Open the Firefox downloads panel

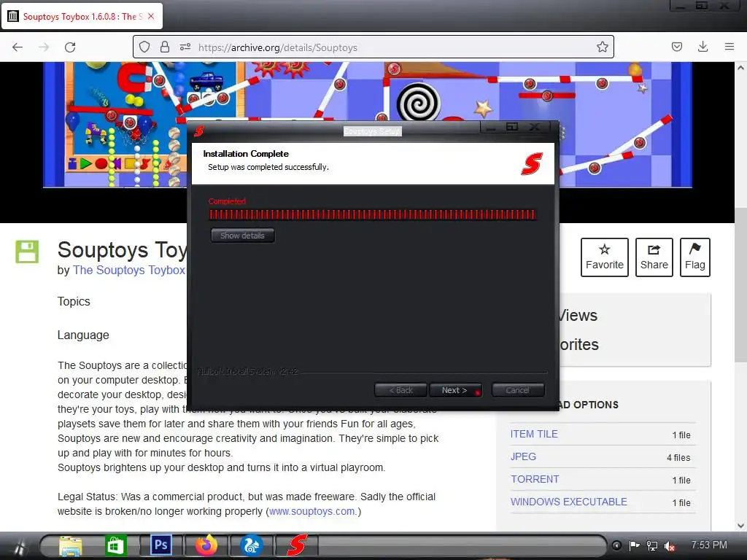point(703,47)
